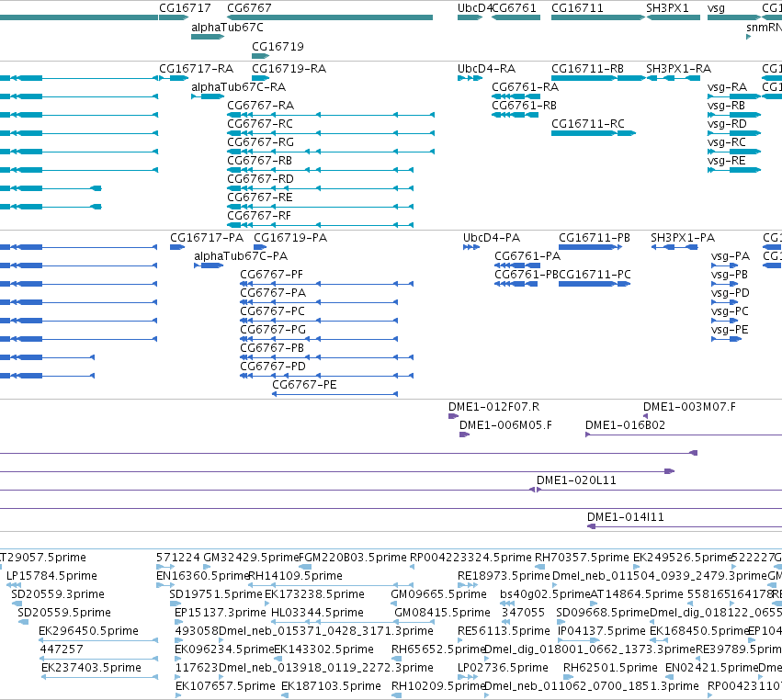Select the UbcD4-PA protein label
Screen dimensions: 782x700
pos(492,237)
